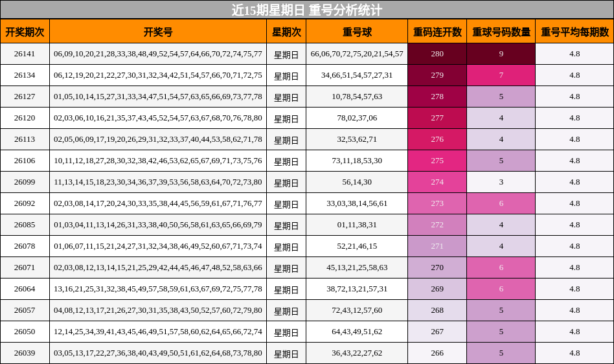Image resolution: width=614 pixels, height=364 pixels.
Task: Select period number 26078
Action: point(25,246)
